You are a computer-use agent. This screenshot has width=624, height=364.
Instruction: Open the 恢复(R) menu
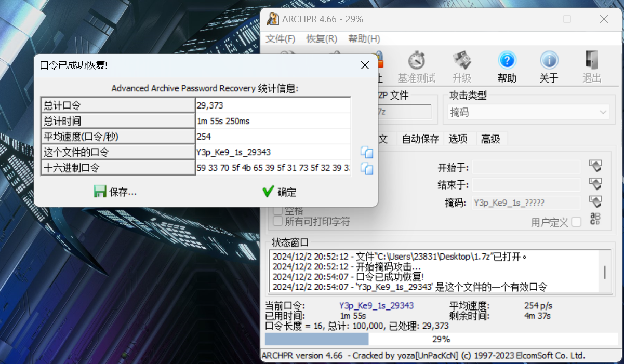click(322, 39)
